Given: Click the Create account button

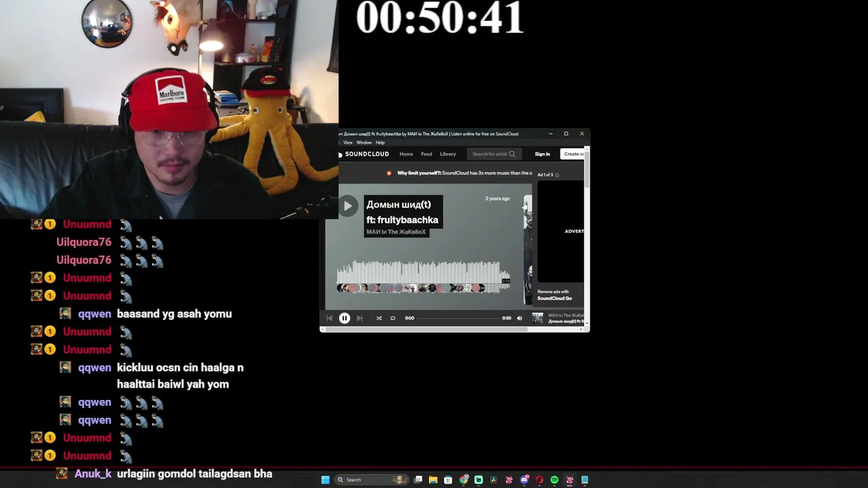Looking at the screenshot, I should (574, 154).
